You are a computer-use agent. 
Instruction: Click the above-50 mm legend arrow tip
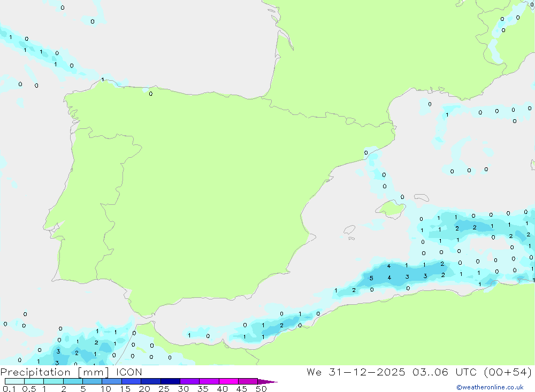(267, 382)
